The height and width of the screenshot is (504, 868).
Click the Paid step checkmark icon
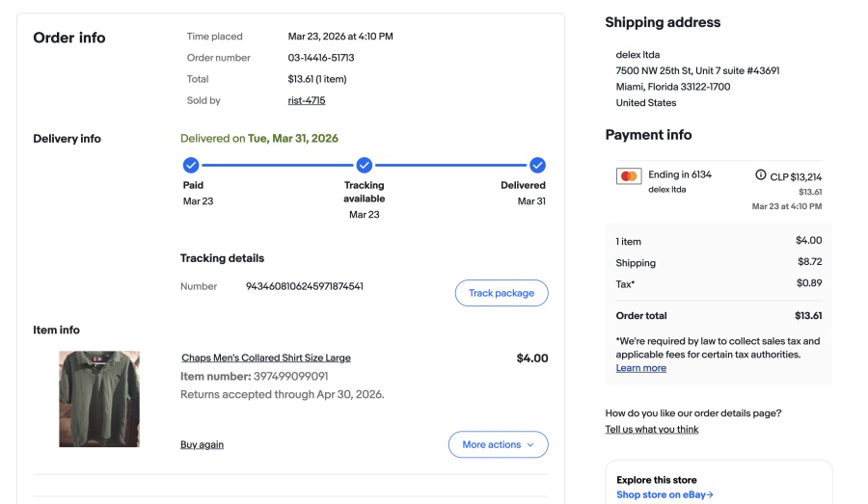(x=191, y=165)
